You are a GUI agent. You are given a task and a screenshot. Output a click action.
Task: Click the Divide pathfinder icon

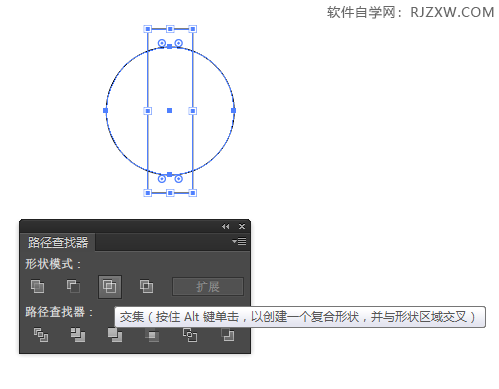pyautogui.click(x=41, y=335)
